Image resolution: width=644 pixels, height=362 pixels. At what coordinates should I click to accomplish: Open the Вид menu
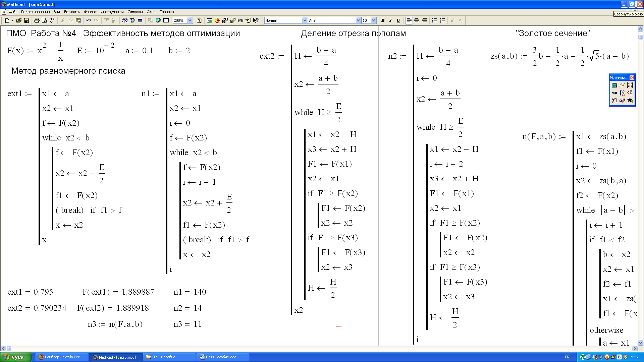pos(57,12)
